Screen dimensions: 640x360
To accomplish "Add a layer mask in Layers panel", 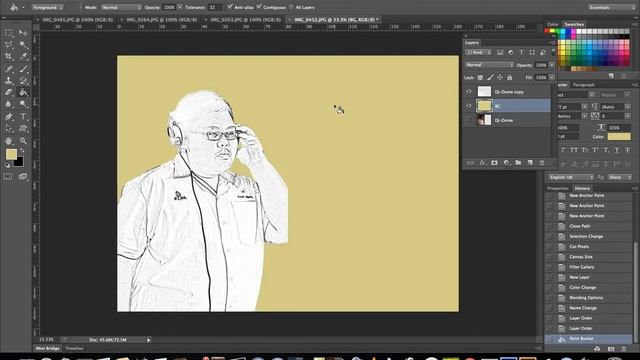I will [x=494, y=163].
